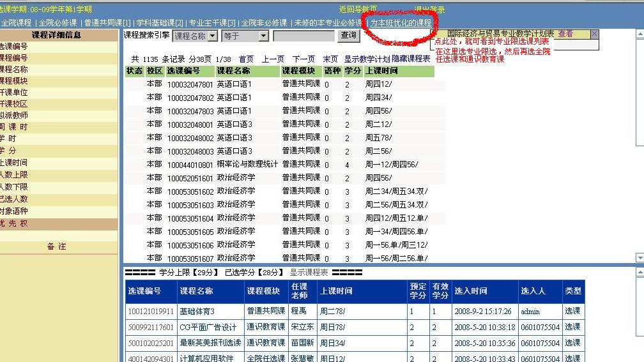Switch to 全院课程 tab

click(15, 23)
